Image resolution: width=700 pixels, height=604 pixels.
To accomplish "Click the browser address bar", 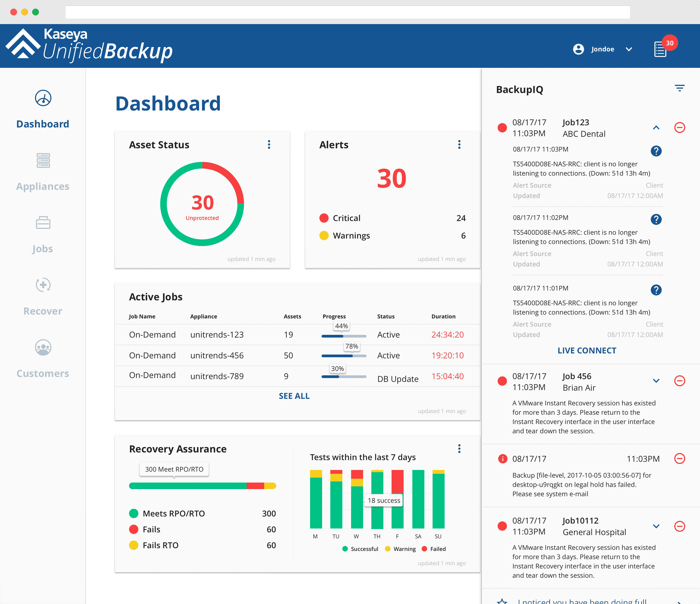I will [x=347, y=12].
